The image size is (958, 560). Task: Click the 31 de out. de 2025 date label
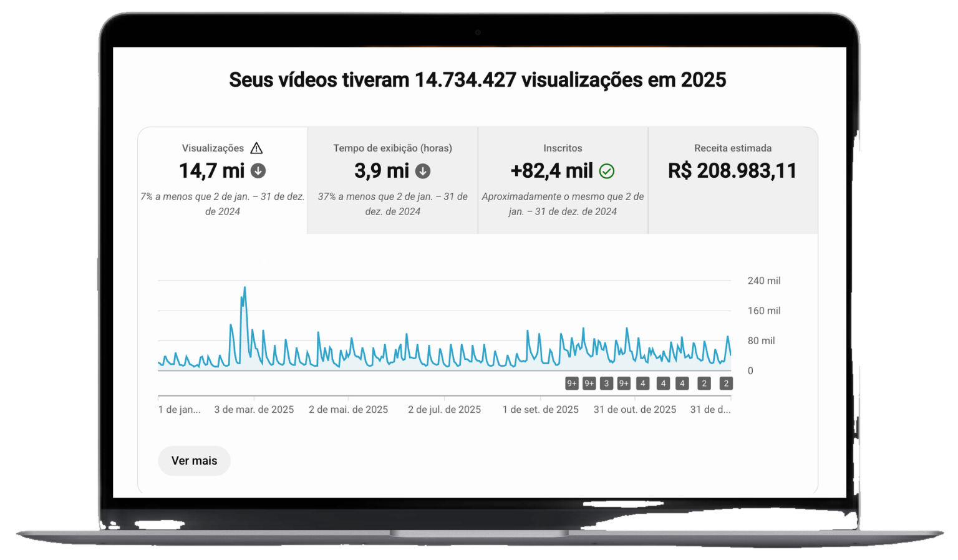coord(635,410)
